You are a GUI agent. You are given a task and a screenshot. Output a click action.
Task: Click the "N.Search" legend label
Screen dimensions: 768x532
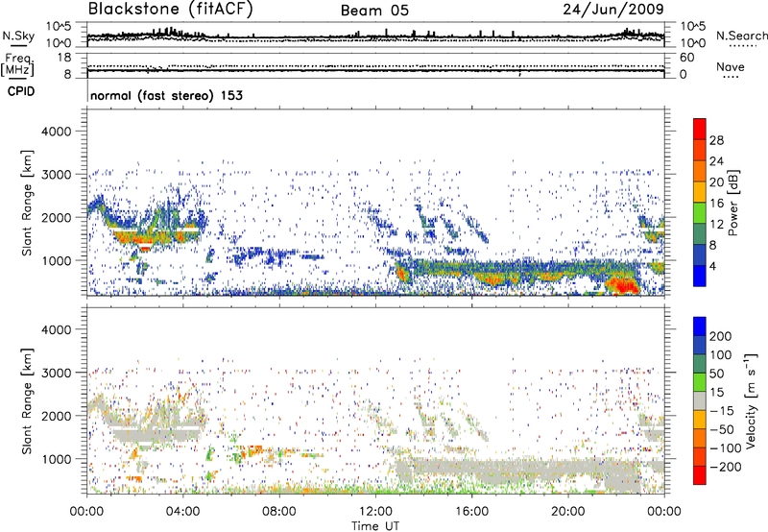pyautogui.click(x=741, y=36)
